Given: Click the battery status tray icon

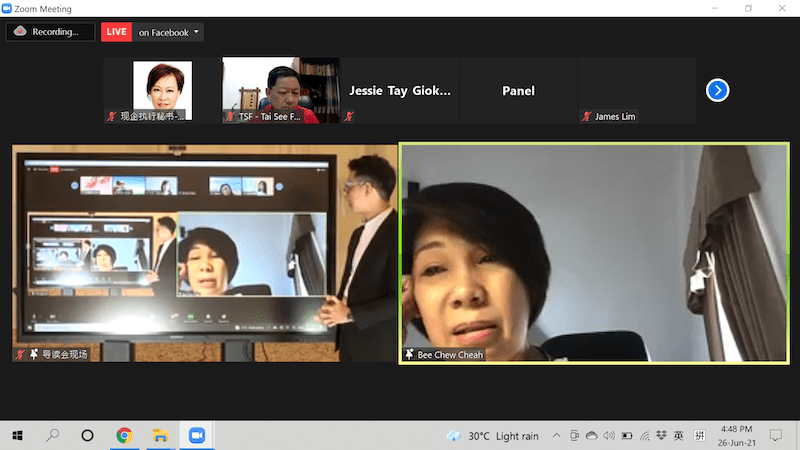Looking at the screenshot, I should click(627, 436).
